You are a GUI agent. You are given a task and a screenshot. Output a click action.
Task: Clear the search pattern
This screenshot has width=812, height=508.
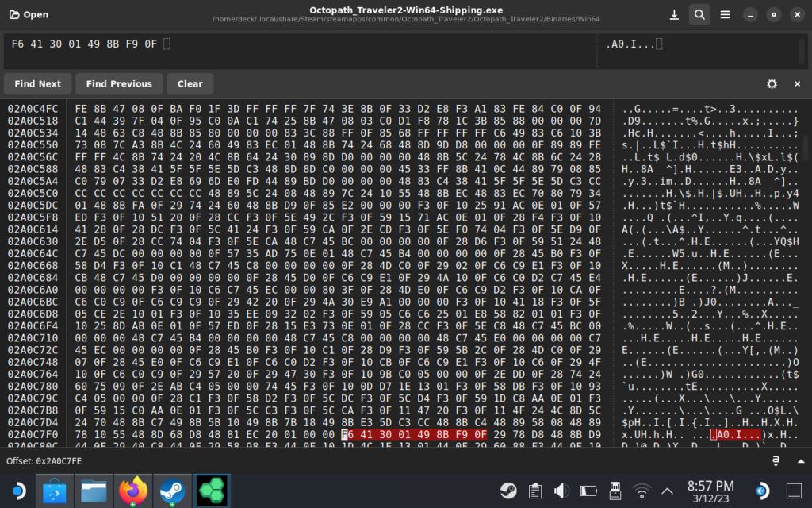(190, 83)
